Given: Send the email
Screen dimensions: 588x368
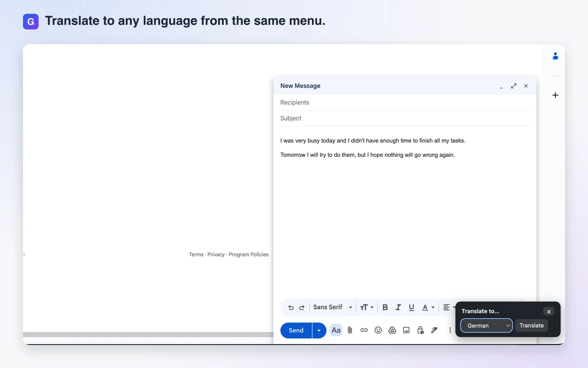Looking at the screenshot, I should pyautogui.click(x=296, y=330).
